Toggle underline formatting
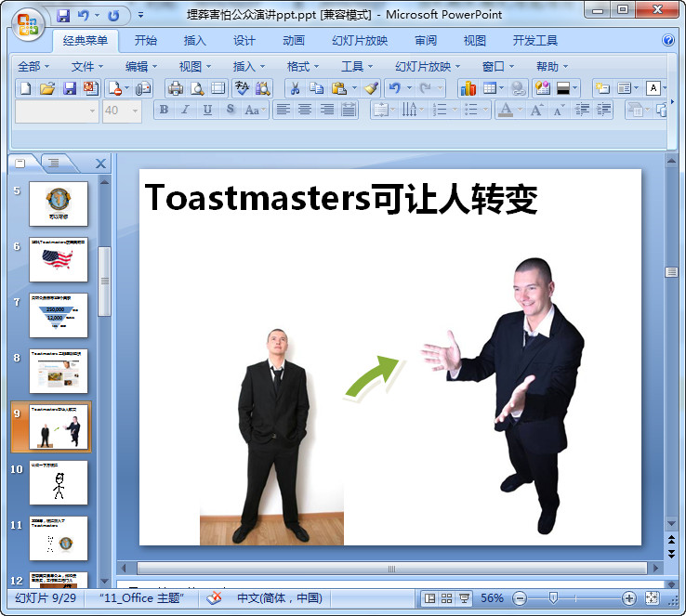 tap(207, 110)
